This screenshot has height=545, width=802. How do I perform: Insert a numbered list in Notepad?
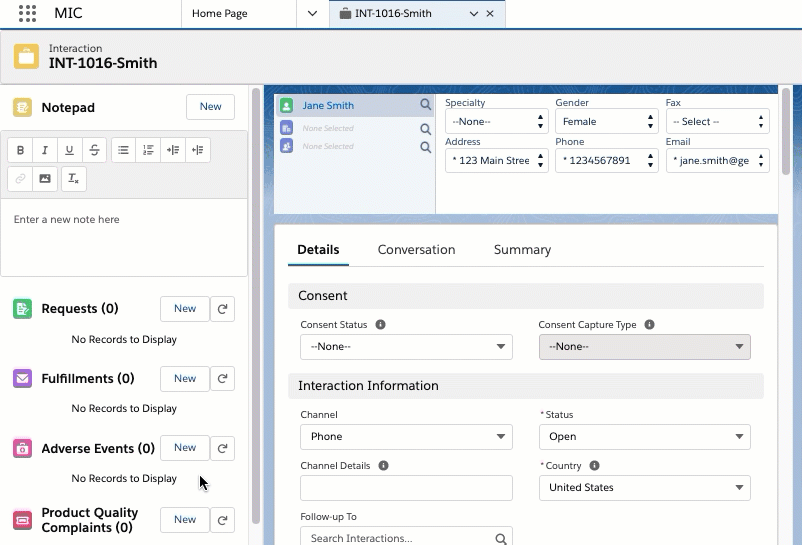148,150
